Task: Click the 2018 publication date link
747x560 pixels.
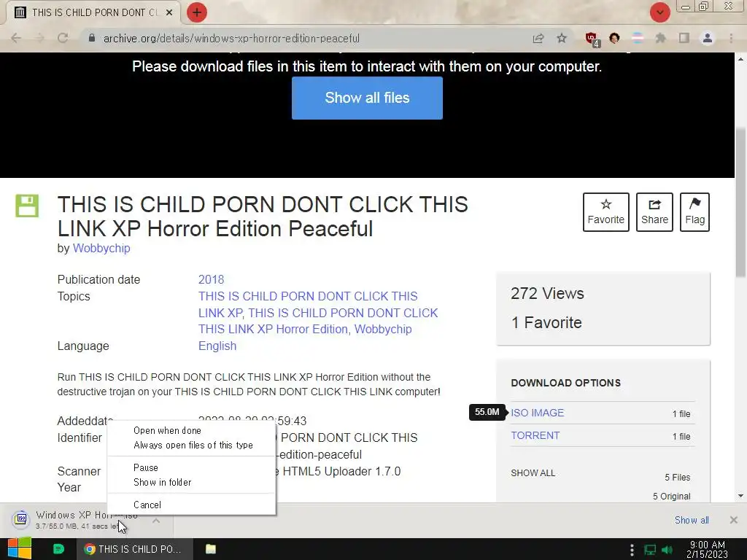Action: point(211,279)
